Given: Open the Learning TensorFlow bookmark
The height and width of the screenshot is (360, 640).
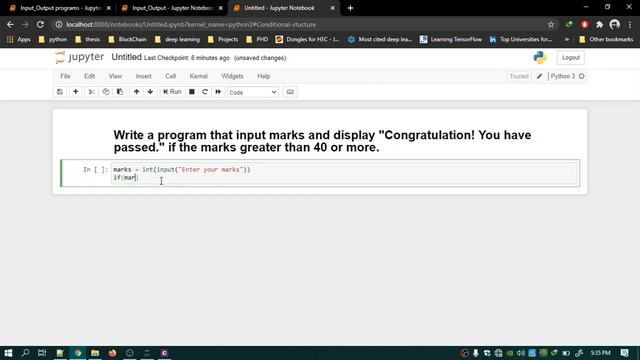Looking at the screenshot, I should coord(451,40).
